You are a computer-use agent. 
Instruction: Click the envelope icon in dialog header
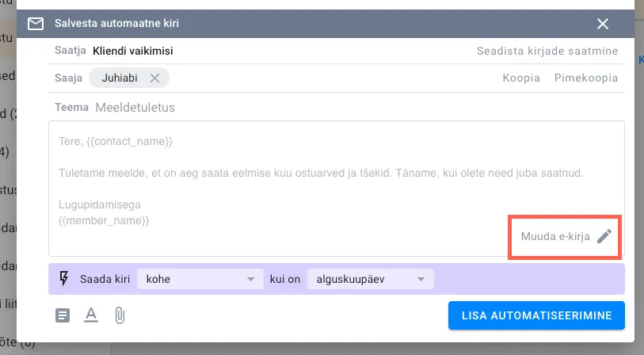click(36, 24)
